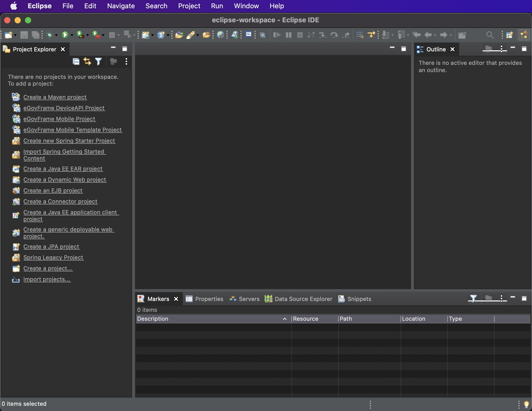Click the Import projects... link

(47, 279)
